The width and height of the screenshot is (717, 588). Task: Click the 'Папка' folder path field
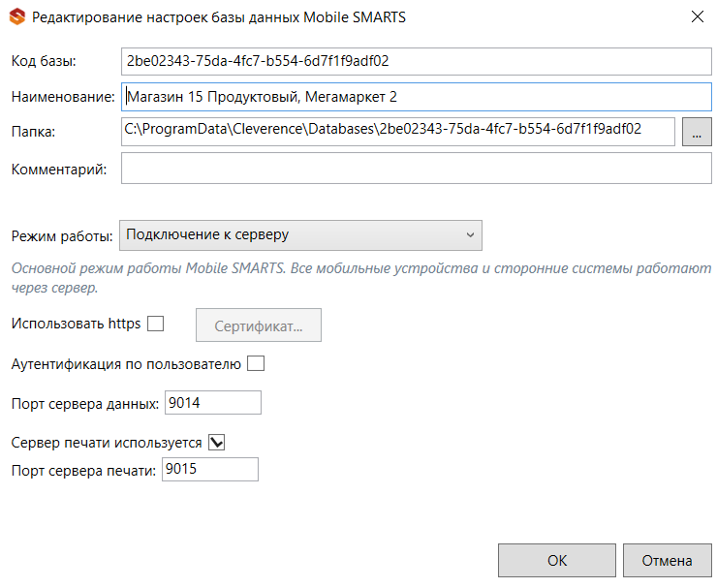(398, 132)
